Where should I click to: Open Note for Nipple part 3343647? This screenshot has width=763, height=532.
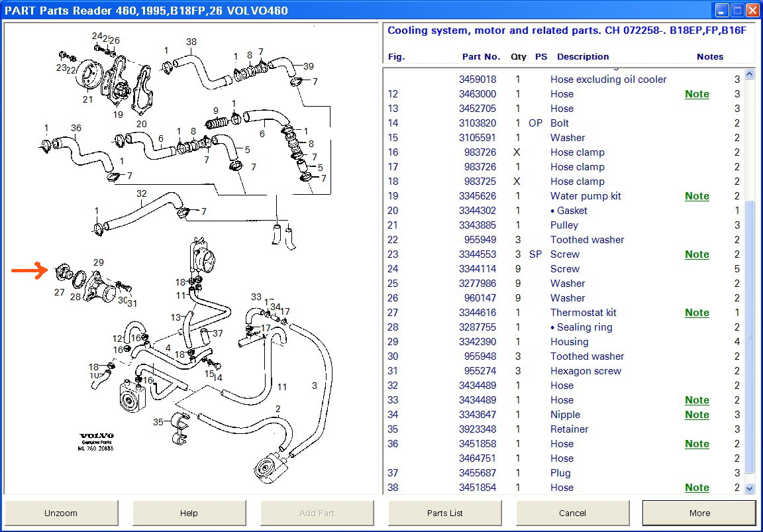[x=697, y=415]
